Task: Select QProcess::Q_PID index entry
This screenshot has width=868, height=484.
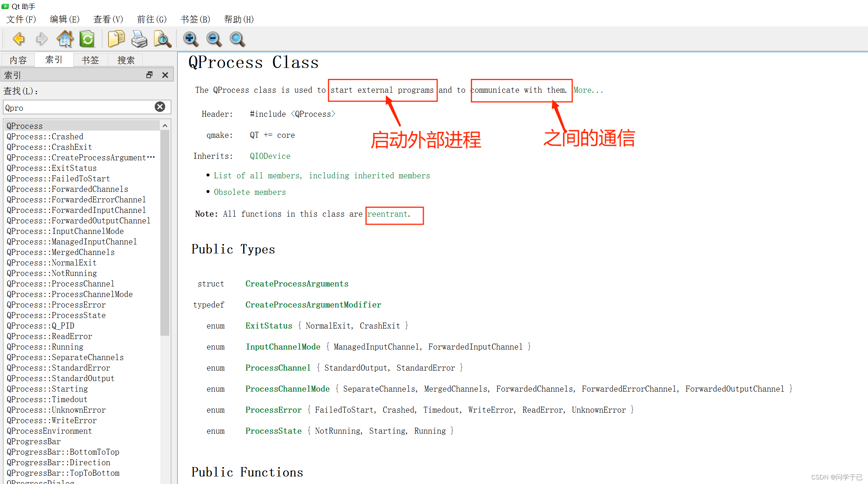Action: tap(82, 326)
